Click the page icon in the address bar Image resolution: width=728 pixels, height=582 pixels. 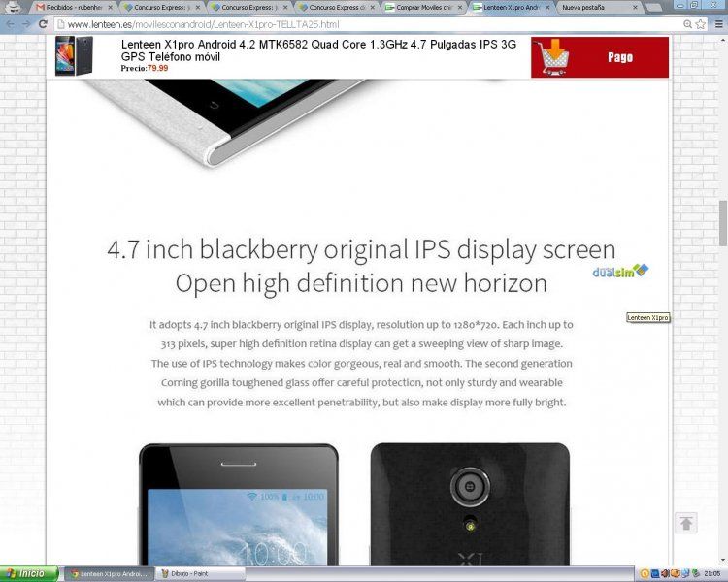[x=60, y=24]
